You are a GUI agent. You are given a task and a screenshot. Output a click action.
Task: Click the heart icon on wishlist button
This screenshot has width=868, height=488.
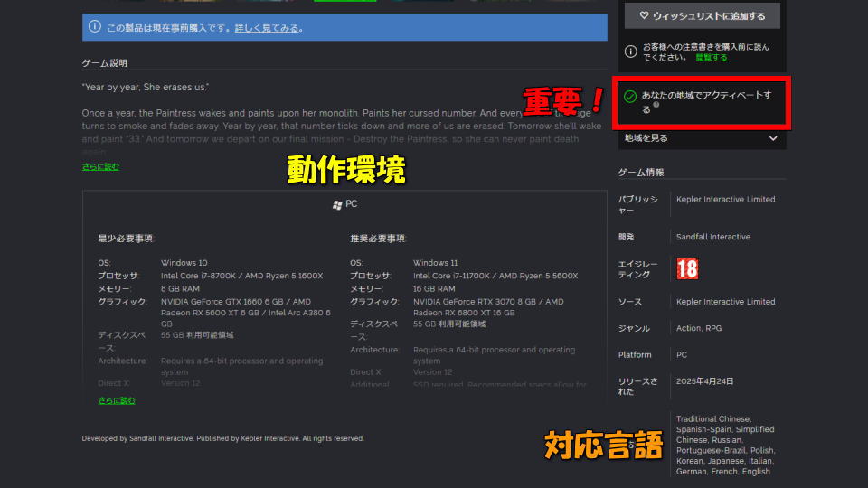pos(644,15)
